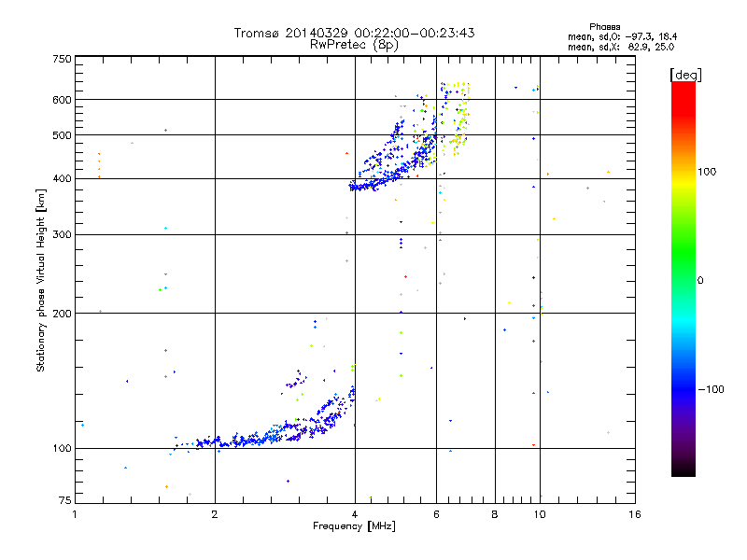Click the y-axis tick label '600'

62,100
